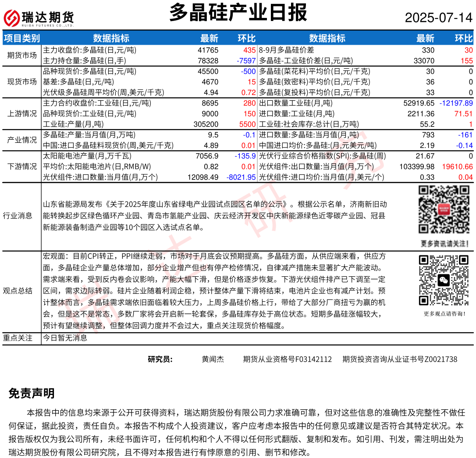Select the 现货市场 category cell
The height and width of the screenshot is (458, 476).
pyautogui.click(x=22, y=81)
